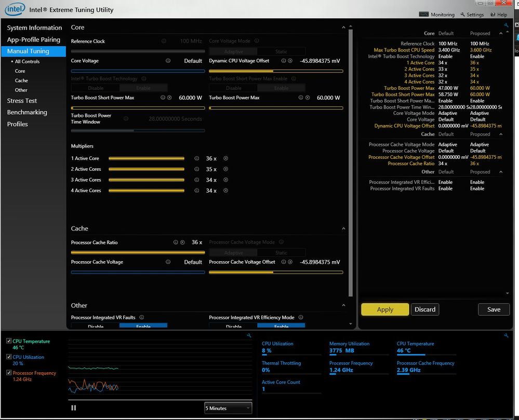Reset 1 Active Core multiplier
Viewport: 519px width, 420px height.
(226, 158)
